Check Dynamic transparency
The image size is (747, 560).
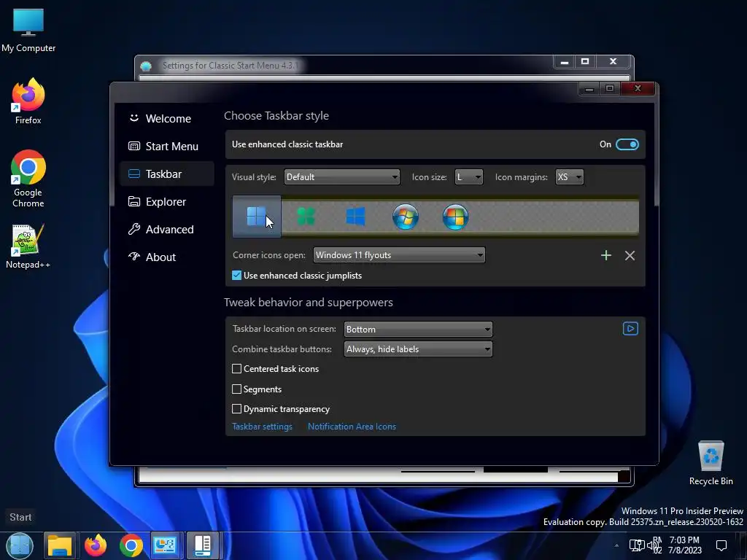(237, 408)
